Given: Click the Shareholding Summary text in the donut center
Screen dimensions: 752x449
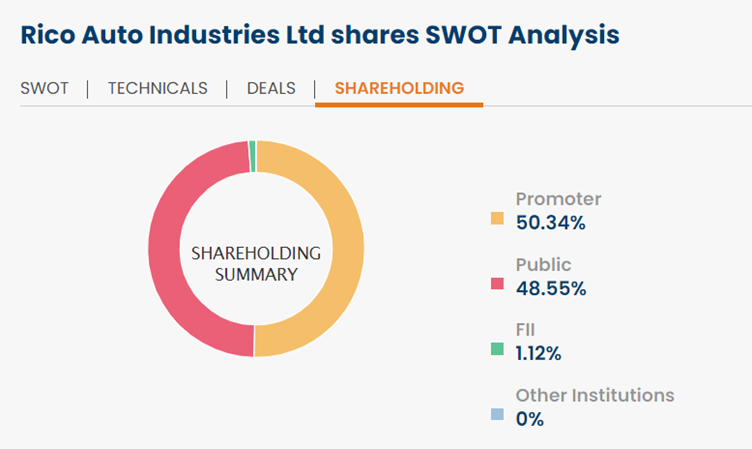Looking at the screenshot, I should coord(256,263).
